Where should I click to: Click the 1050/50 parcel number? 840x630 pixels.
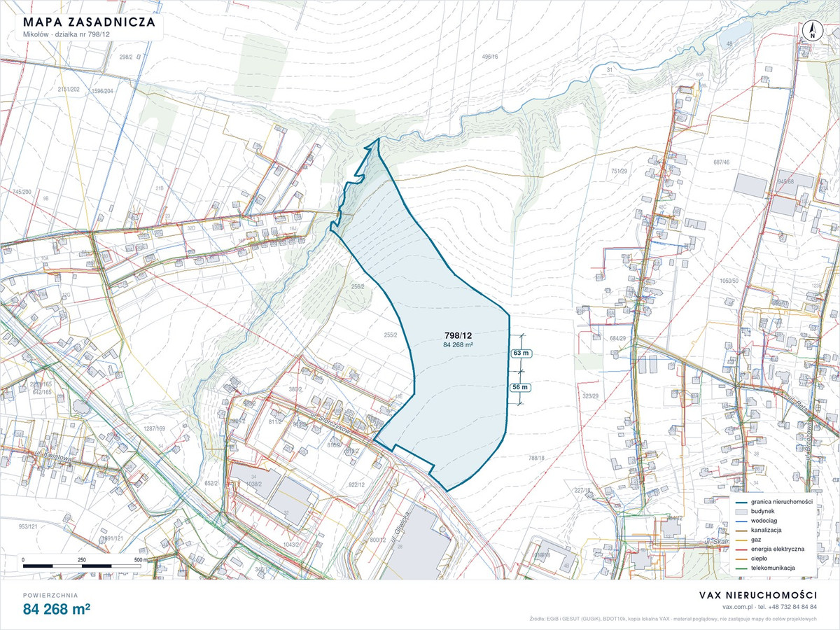click(x=729, y=281)
